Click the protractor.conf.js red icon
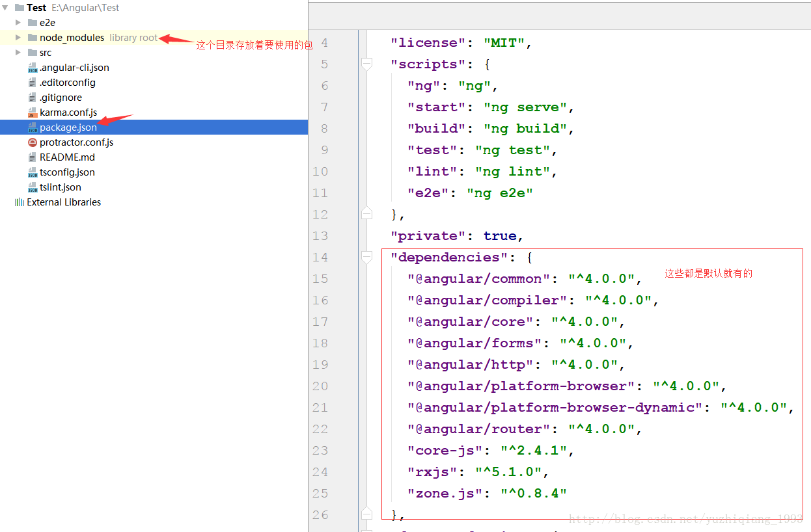 click(33, 142)
